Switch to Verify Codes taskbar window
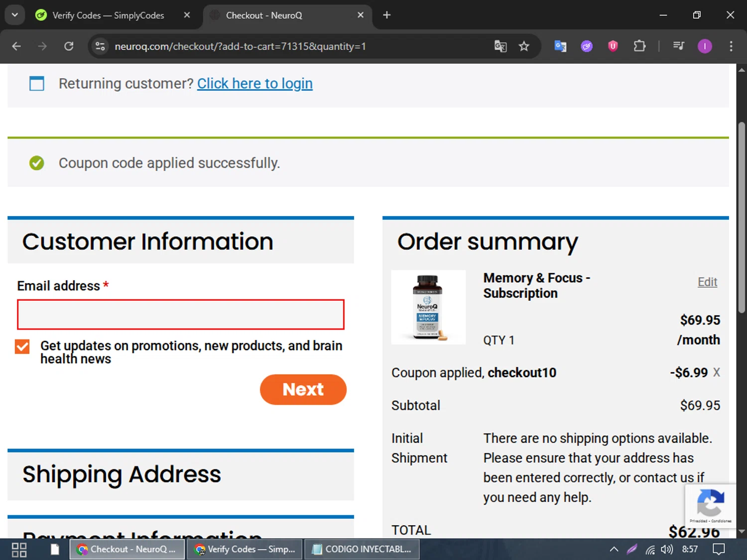Viewport: 747px width, 560px height. coord(245,549)
